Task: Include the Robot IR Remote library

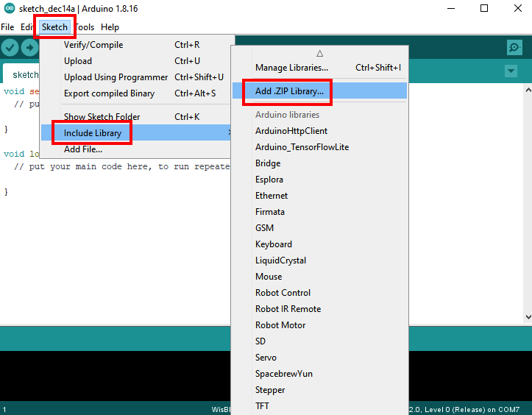Action: pyautogui.click(x=319, y=309)
